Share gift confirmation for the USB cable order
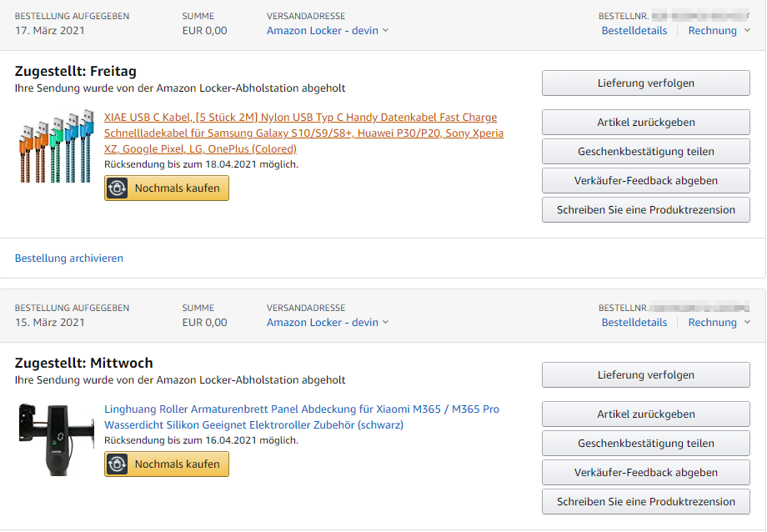The height and width of the screenshot is (532, 767). tap(645, 151)
